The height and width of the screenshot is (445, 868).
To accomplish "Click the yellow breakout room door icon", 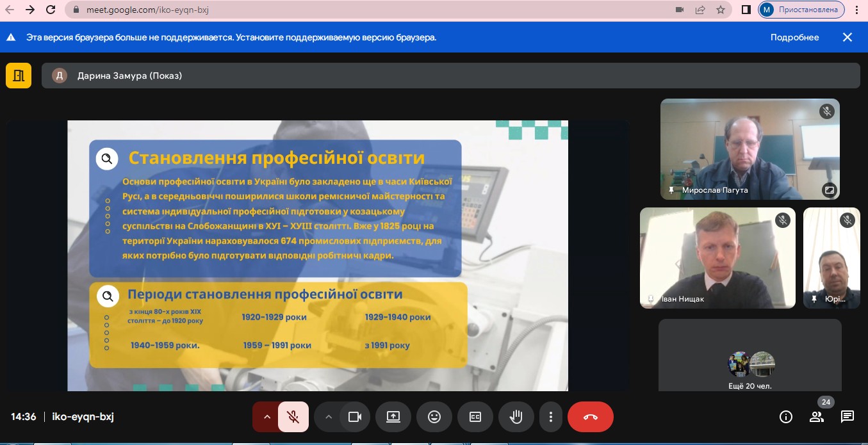I will coord(19,76).
